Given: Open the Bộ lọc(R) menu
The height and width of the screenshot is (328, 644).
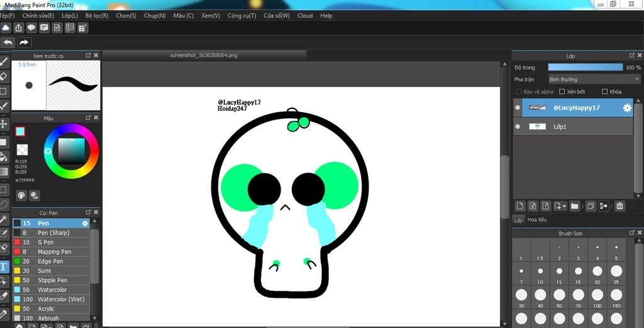Looking at the screenshot, I should (97, 16).
